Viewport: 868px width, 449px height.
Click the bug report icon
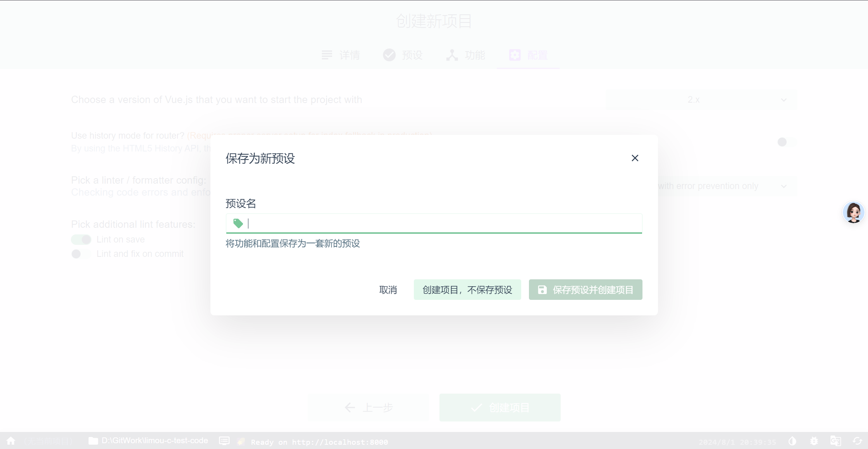tap(814, 441)
